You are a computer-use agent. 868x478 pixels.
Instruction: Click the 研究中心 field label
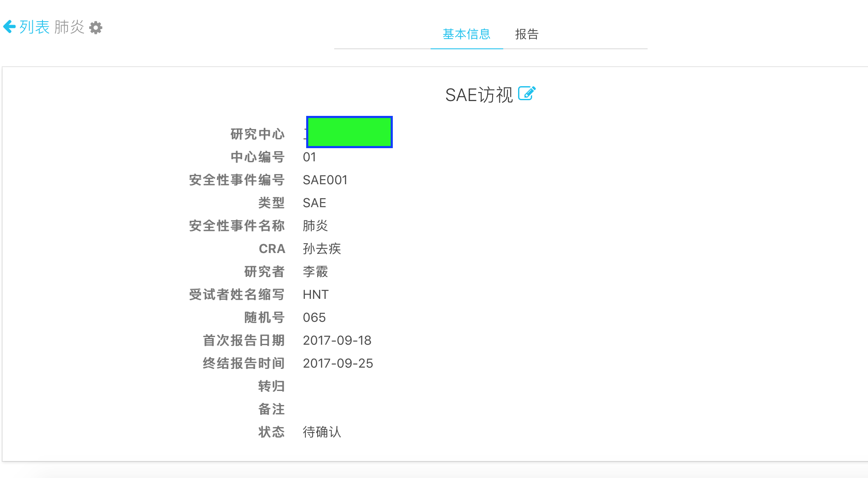257,134
